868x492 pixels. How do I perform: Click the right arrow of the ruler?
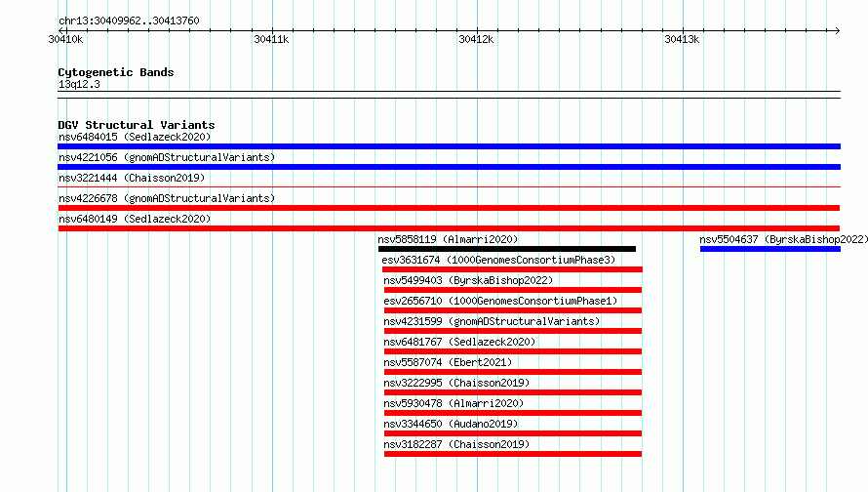(838, 30)
